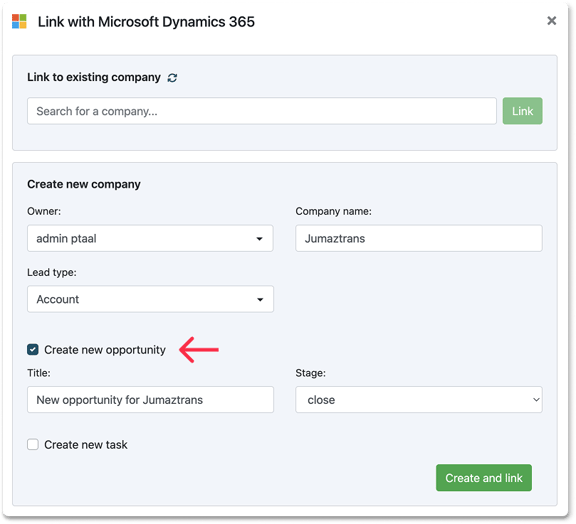576x524 pixels.
Task: Uncheck Create new opportunity checkbox
Action: [x=33, y=349]
